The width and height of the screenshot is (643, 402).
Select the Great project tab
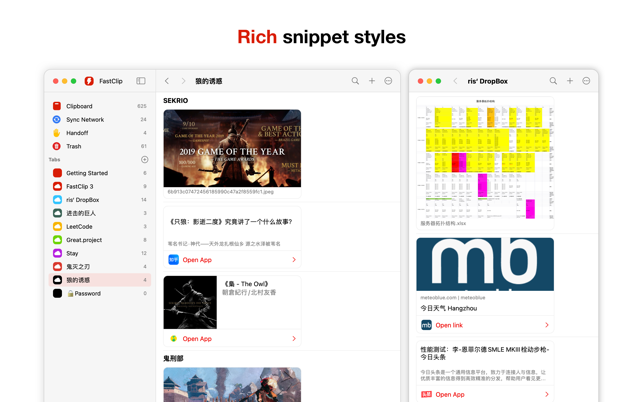coord(100,240)
